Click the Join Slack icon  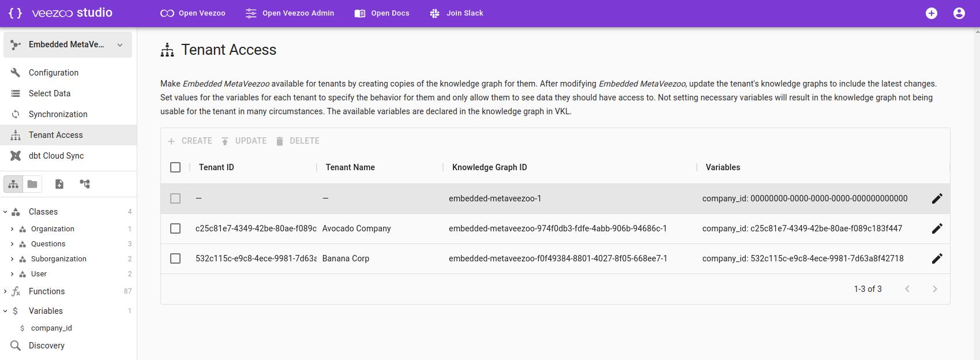435,13
